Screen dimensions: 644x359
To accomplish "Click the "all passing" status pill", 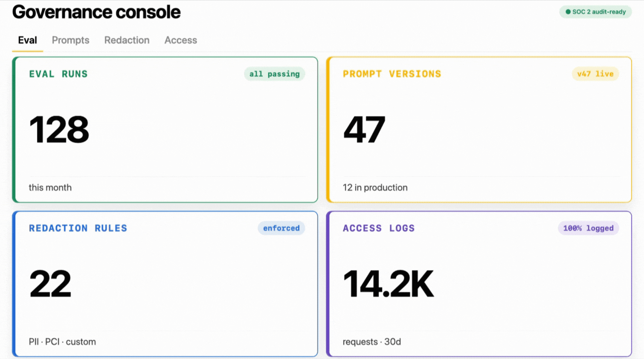I will coord(274,74).
